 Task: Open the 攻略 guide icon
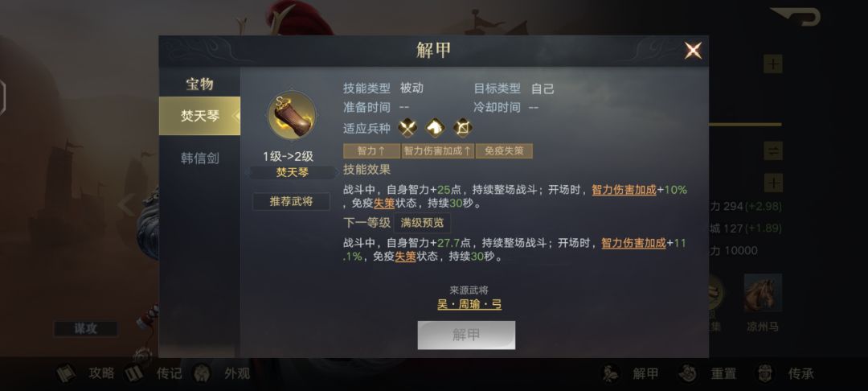pyautogui.click(x=66, y=373)
